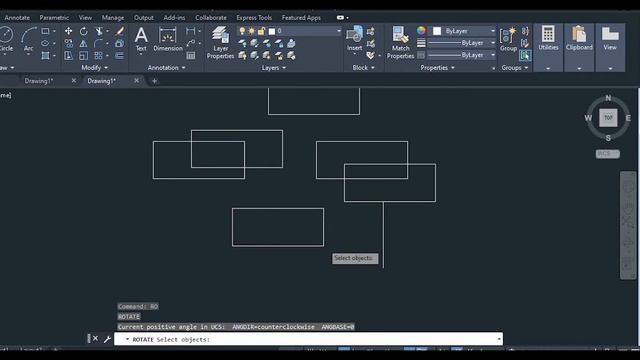
Task: Activate the Rotate tool in Modify panel
Action: 84,31
